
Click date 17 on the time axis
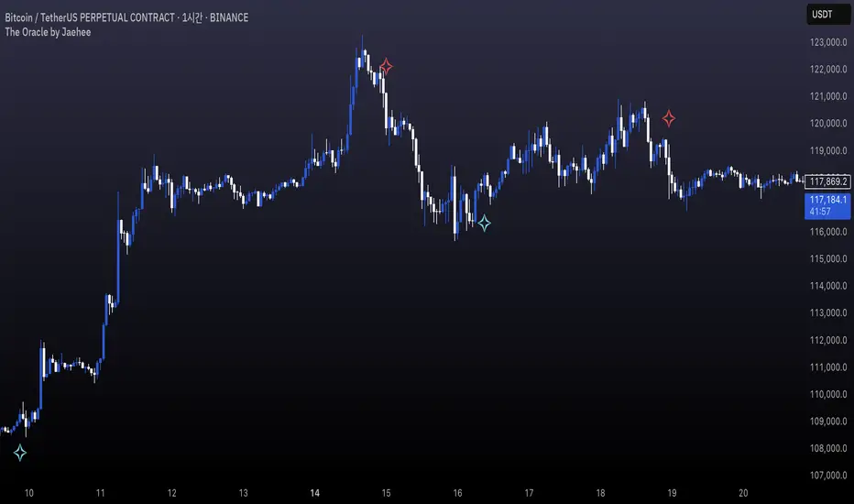click(529, 493)
